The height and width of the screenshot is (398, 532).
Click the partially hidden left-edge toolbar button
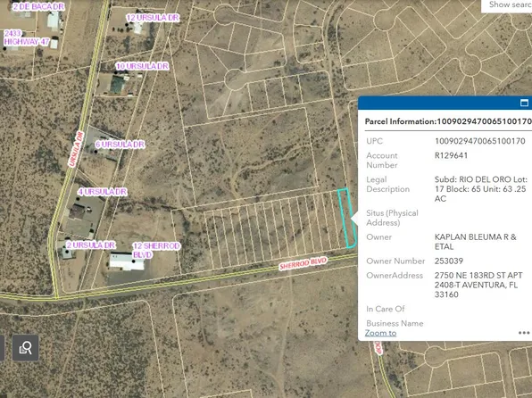point(2,347)
